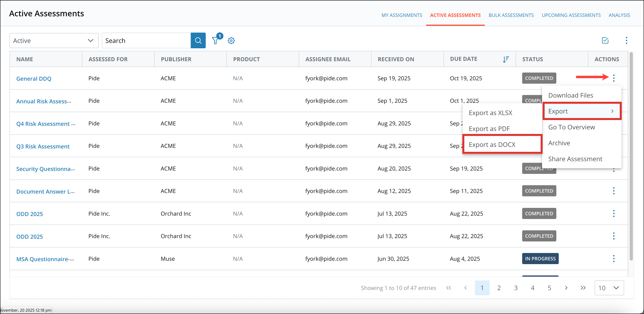Image resolution: width=644 pixels, height=314 pixels.
Task: Open the Q3 Risk Assessment link
Action: 43,146
